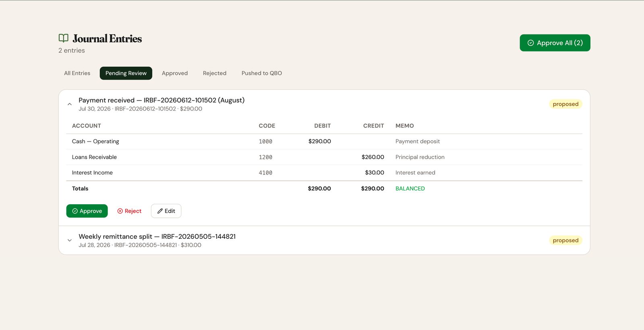The width and height of the screenshot is (644, 330).
Task: Click the proposed badge on Payment received
Action: point(566,104)
